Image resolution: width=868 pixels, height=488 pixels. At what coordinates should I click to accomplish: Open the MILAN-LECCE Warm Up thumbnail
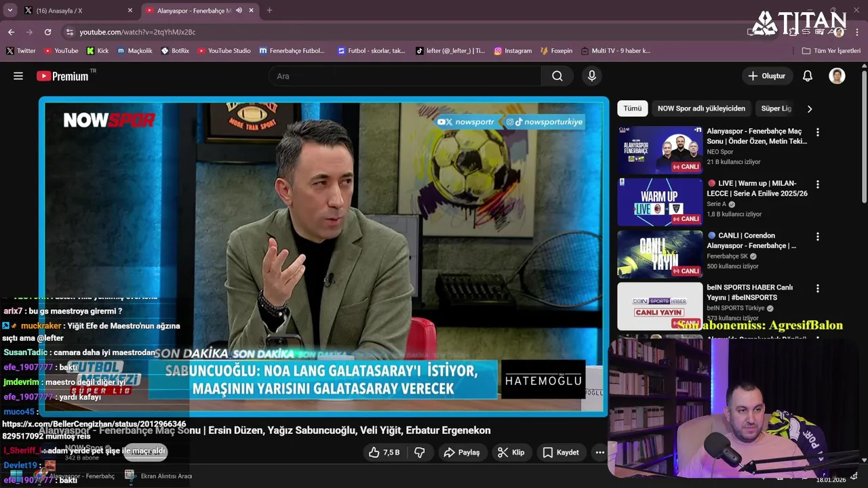[x=660, y=202]
